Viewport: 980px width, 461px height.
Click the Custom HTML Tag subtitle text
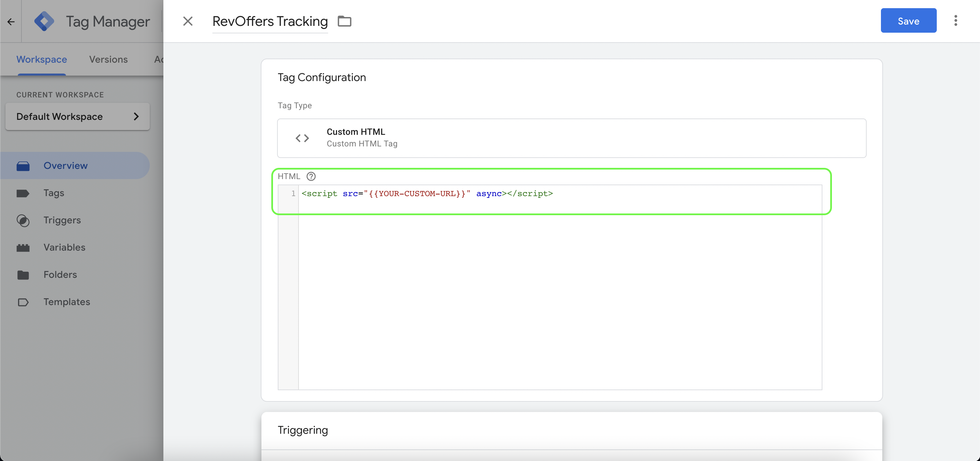pos(362,144)
